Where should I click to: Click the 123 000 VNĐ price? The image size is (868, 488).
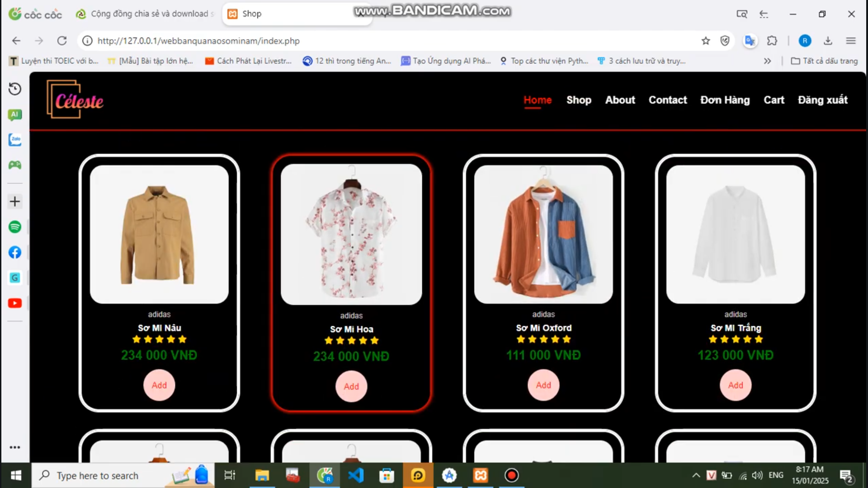pyautogui.click(x=736, y=355)
